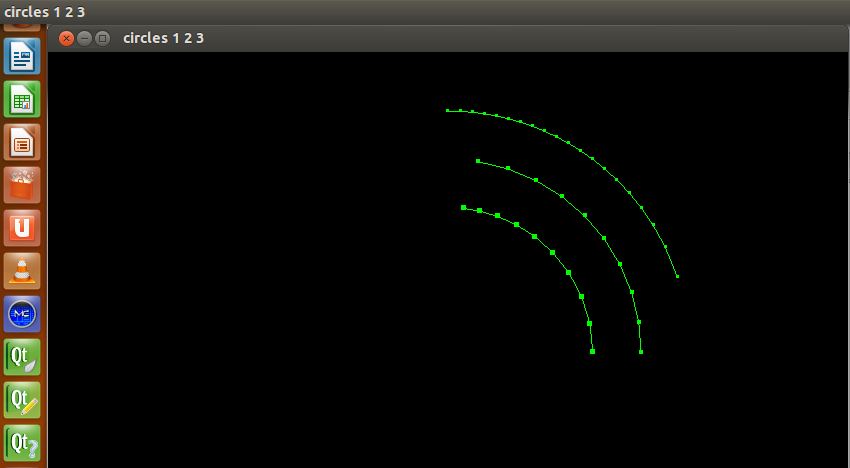Open LibreOffice Impress presentation icon
Viewport: 850px width, 468px height.
22,143
